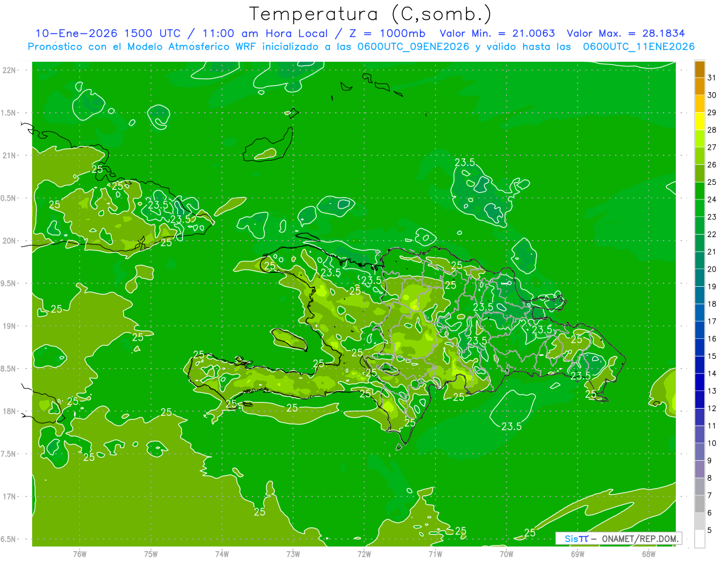This screenshot has height=562, width=728.
Task: Click the 20N latitude label
Action: [10, 241]
